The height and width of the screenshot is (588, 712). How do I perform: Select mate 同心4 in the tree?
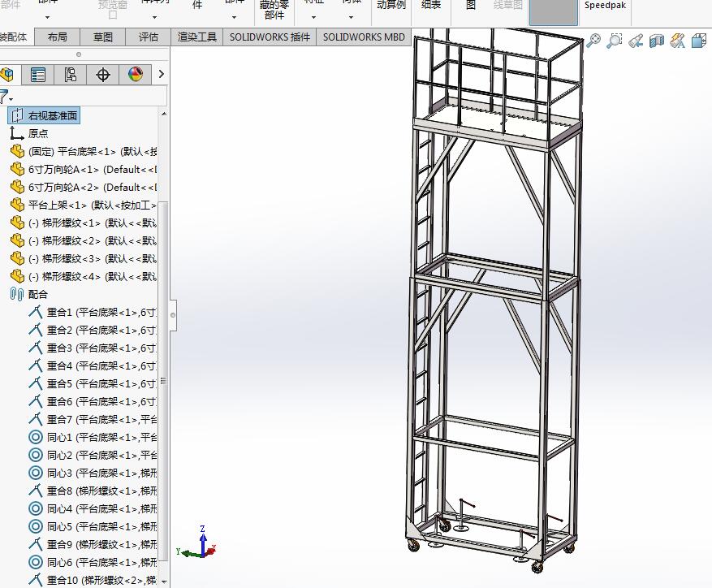click(x=93, y=508)
